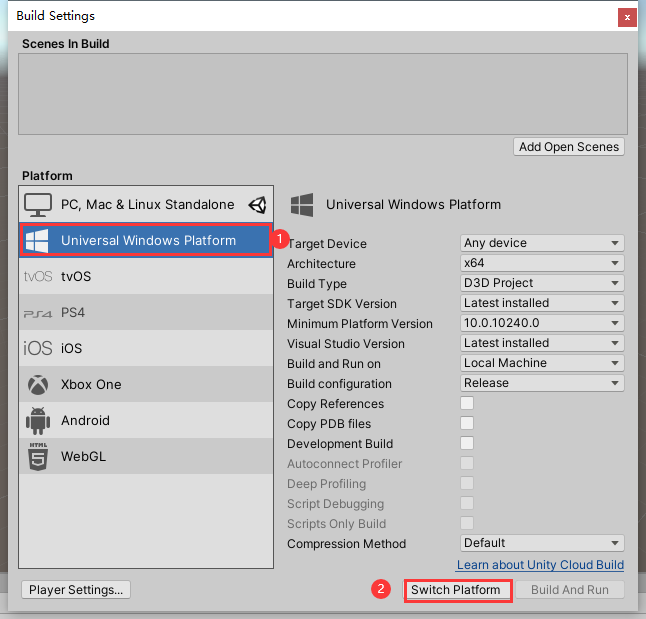Toggle the Autoconnect Profiler checkbox
646x619 pixels.
[x=467, y=463]
